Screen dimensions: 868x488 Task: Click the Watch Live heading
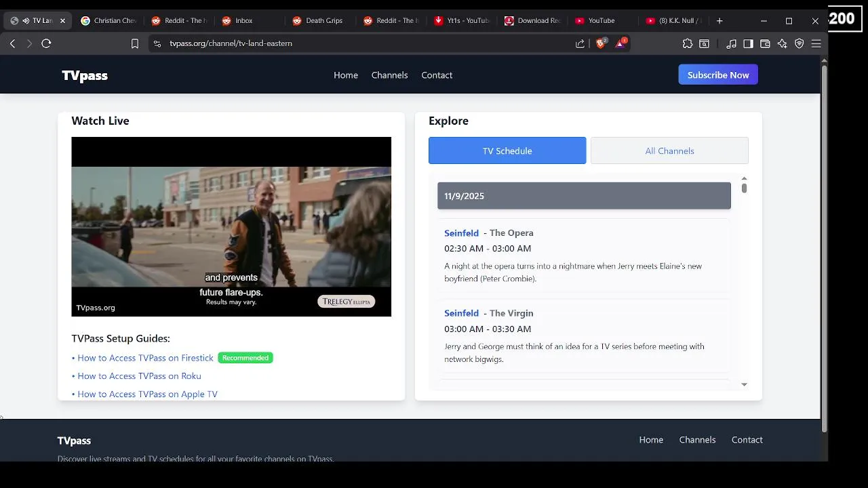tap(100, 121)
